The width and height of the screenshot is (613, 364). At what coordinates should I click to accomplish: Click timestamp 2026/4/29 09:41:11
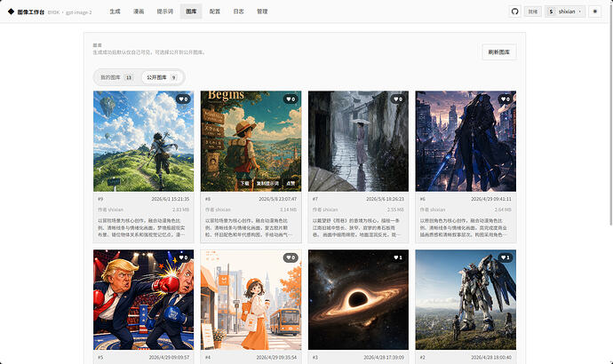tap(491, 199)
